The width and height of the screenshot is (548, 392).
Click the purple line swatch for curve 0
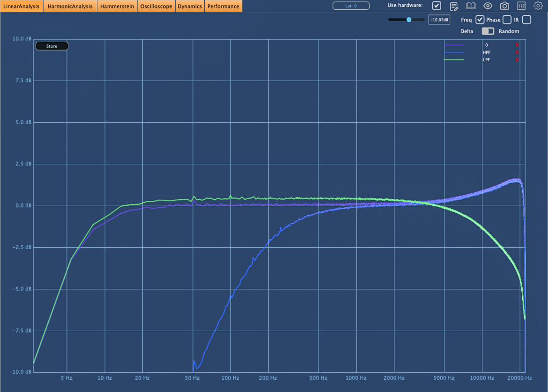click(x=454, y=45)
